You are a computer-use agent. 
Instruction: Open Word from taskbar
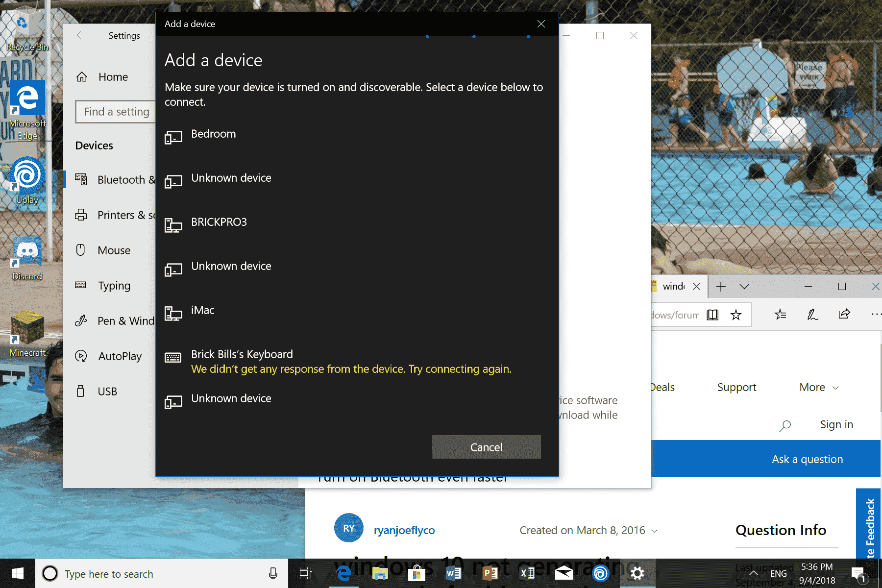pos(453,573)
